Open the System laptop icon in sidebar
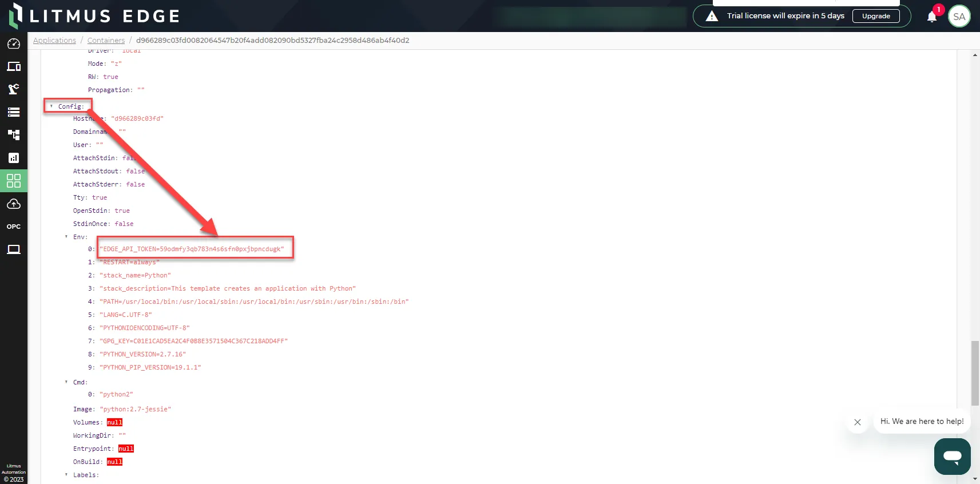The image size is (980, 484). click(x=14, y=249)
